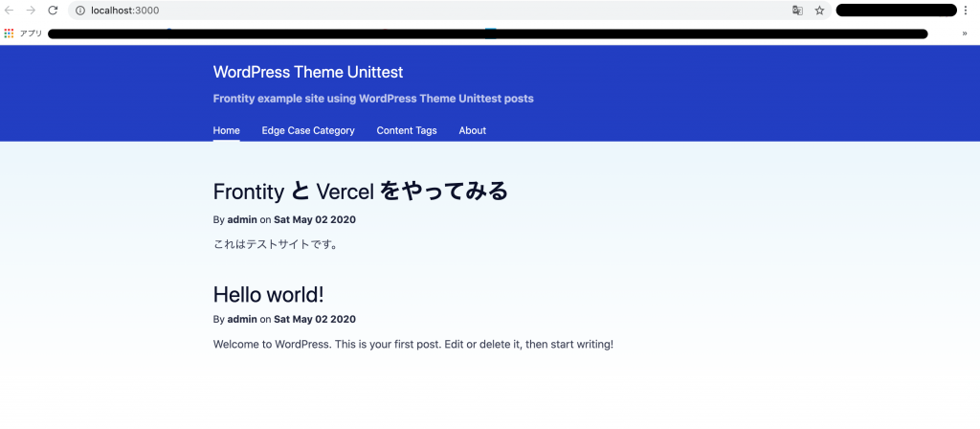Click the Welcome to WordPress excerpt text

click(413, 344)
